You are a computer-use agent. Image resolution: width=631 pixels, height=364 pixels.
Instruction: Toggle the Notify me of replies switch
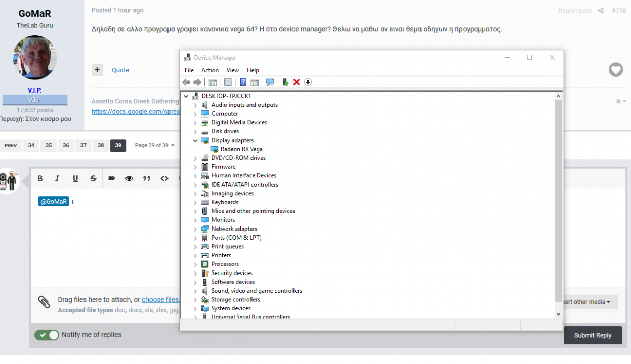[47, 335]
